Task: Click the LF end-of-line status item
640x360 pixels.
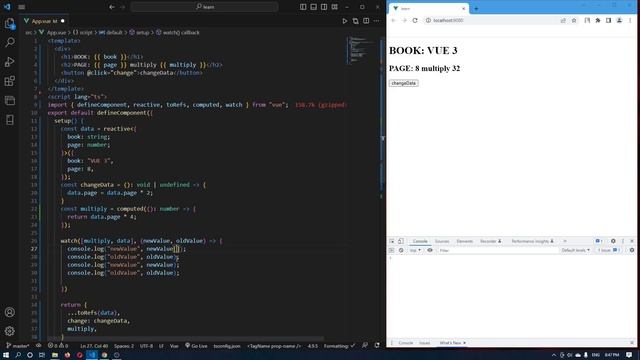Action: coord(161,346)
